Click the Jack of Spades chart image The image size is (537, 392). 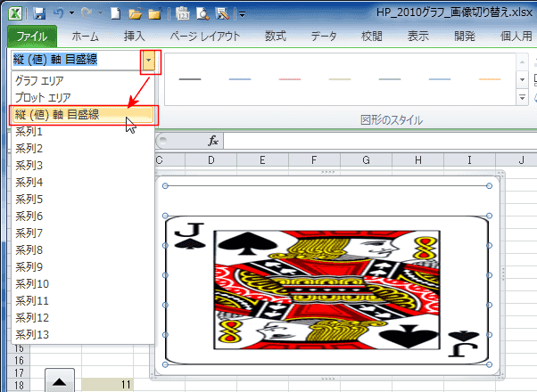click(327, 290)
